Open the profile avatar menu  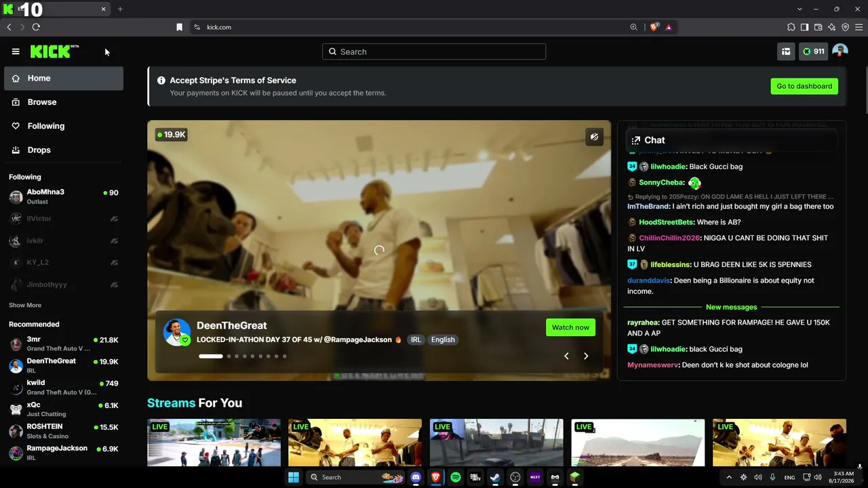pyautogui.click(x=840, y=52)
